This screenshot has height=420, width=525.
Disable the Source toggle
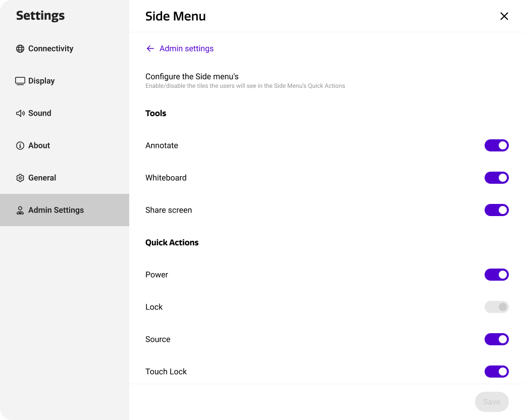pos(497,339)
